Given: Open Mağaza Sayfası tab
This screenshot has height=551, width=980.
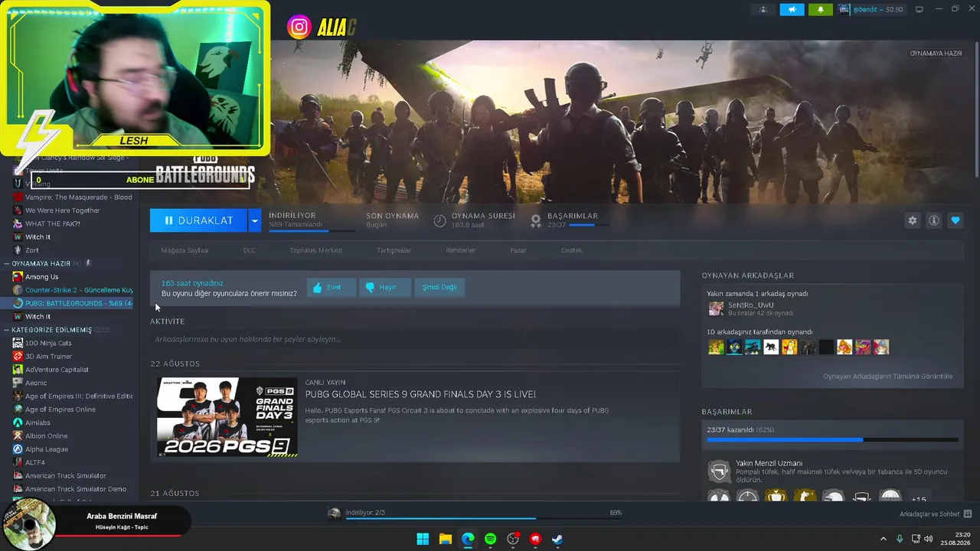Looking at the screenshot, I should click(x=185, y=250).
